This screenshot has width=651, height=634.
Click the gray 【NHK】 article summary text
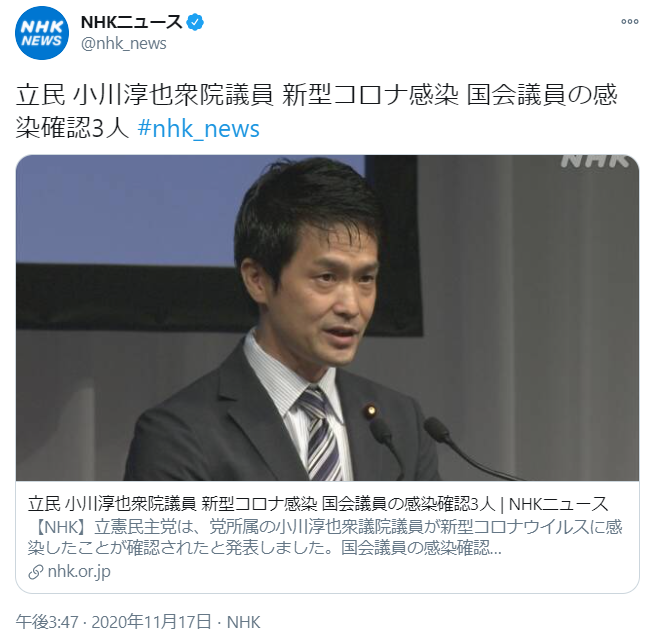point(325,538)
